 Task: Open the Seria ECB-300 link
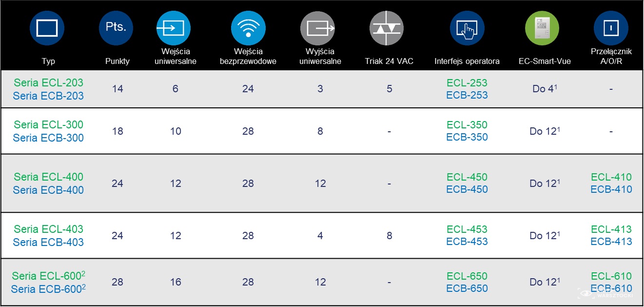tap(48, 138)
